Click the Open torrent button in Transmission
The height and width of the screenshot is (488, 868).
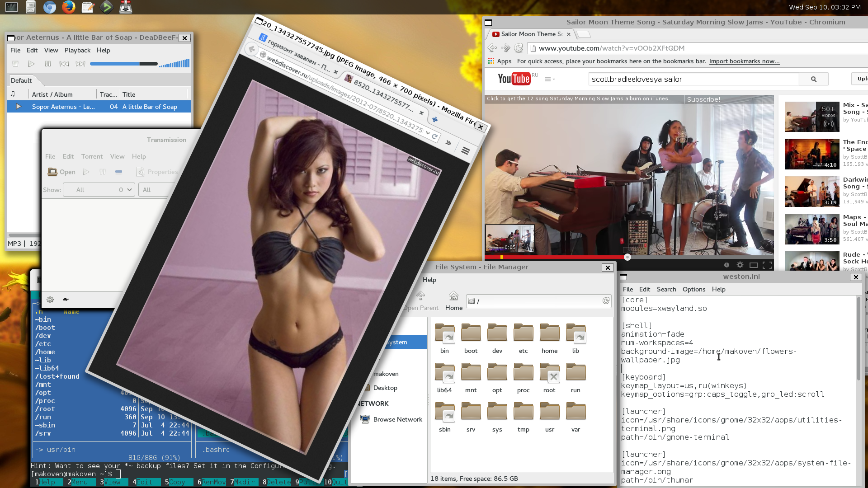(62, 172)
